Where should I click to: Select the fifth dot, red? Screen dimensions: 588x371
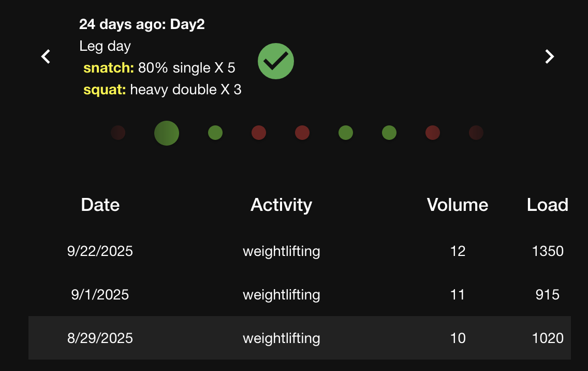click(x=302, y=133)
